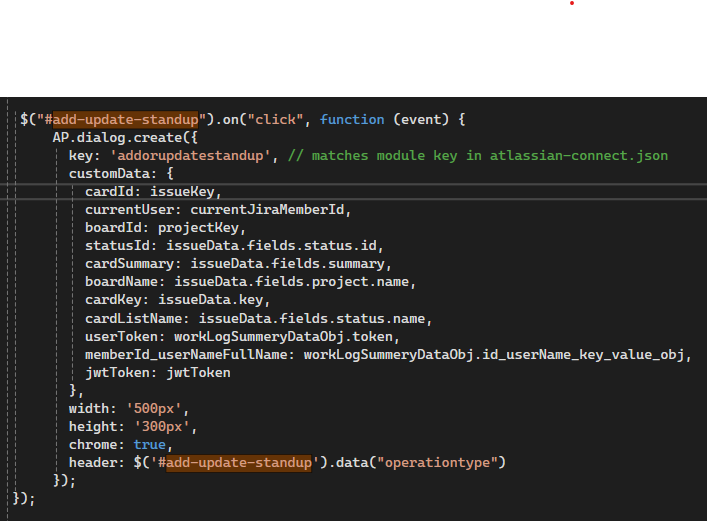
Task: Click the "operationtype" string
Action: (437, 463)
